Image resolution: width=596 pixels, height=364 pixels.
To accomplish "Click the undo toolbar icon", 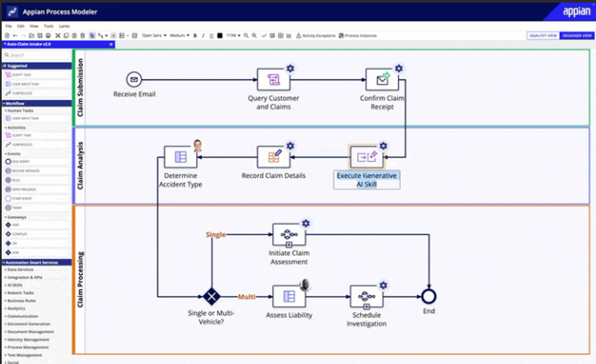I will [15, 35].
